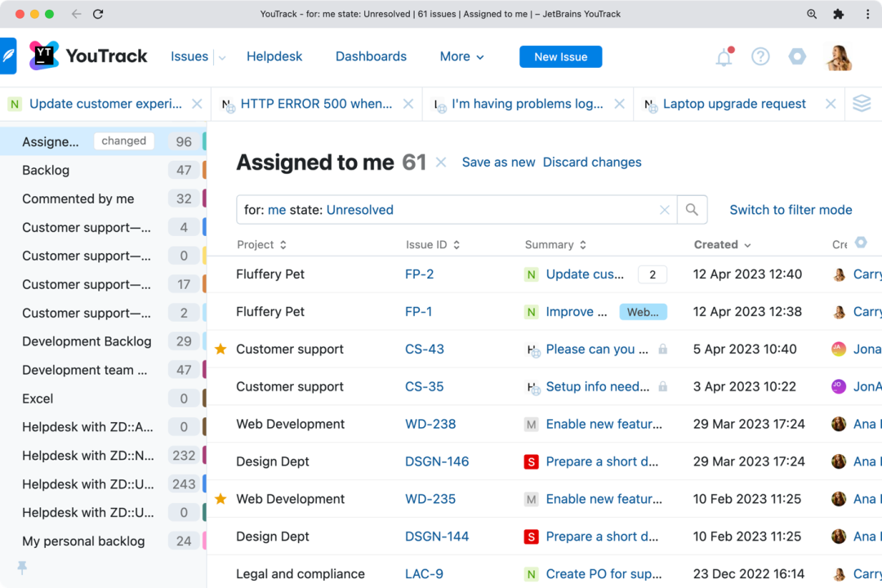
Task: Expand the Issues dropdown arrow
Action: click(x=222, y=57)
